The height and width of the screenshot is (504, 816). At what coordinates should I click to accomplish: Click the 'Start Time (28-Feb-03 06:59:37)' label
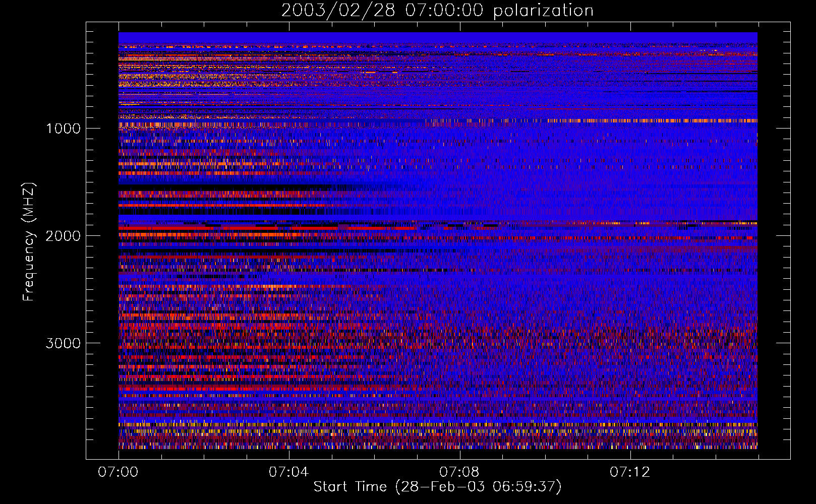coord(438,487)
